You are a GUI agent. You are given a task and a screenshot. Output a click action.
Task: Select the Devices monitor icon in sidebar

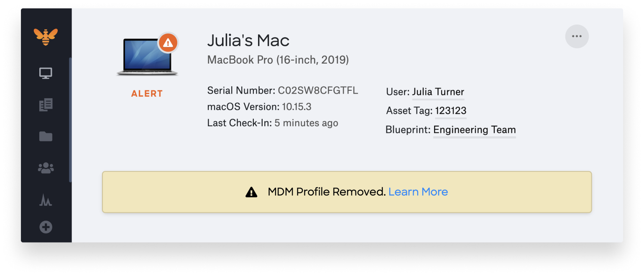46,73
